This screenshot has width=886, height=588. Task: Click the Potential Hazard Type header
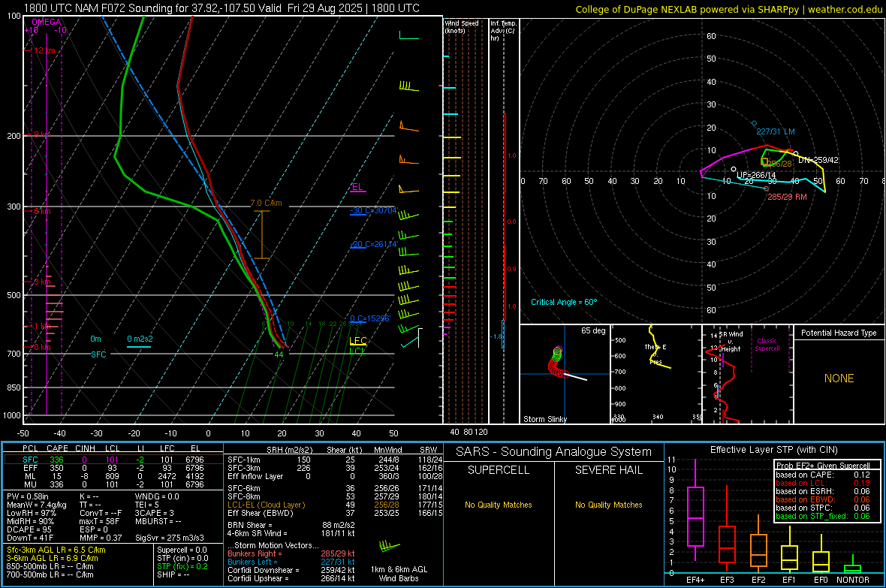point(839,333)
